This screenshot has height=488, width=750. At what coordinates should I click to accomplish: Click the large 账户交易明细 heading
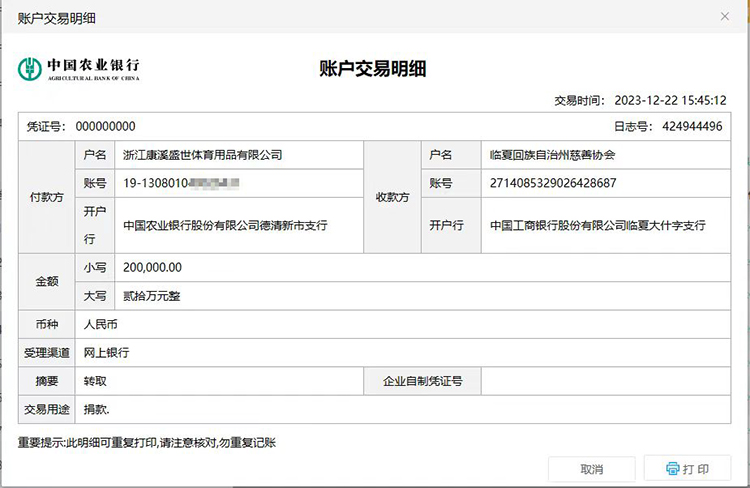pyautogui.click(x=373, y=68)
